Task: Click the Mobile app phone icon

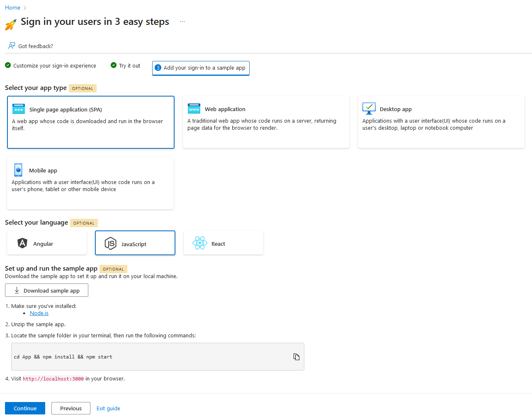Action: (18, 170)
